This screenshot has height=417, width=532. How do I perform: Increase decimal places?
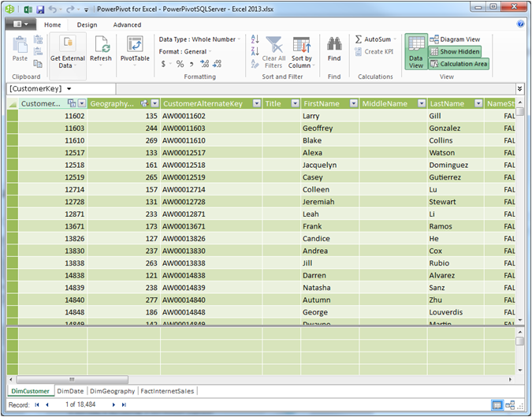pyautogui.click(x=204, y=64)
